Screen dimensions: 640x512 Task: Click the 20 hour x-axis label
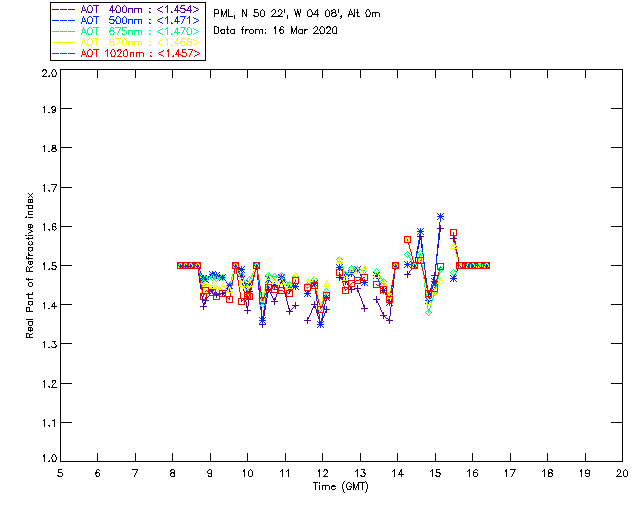[x=622, y=473]
